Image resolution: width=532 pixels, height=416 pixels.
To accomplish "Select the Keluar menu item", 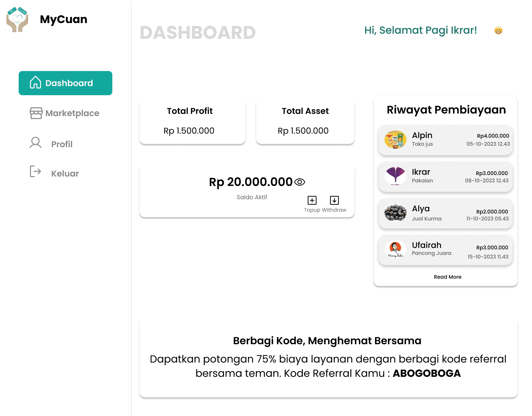I will click(x=65, y=173).
